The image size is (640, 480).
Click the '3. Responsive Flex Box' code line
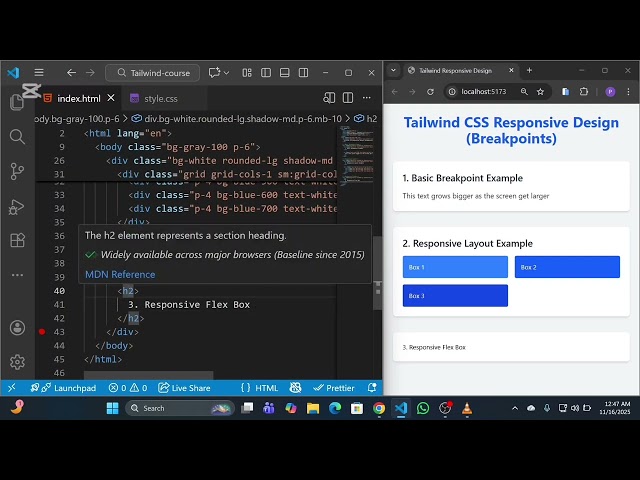point(189,304)
